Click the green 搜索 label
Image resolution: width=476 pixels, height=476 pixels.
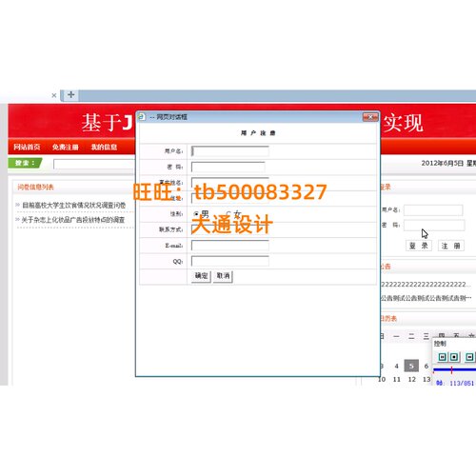tap(25, 163)
